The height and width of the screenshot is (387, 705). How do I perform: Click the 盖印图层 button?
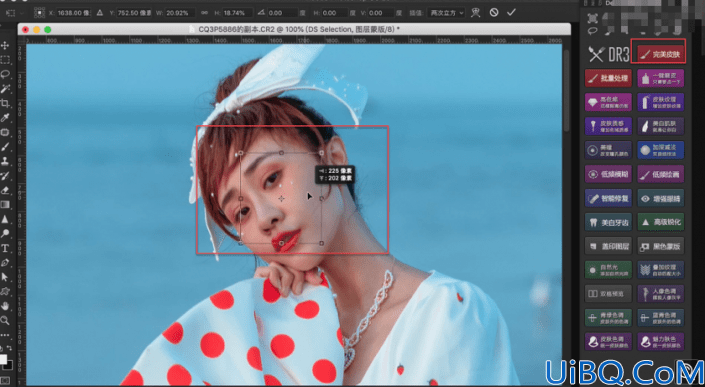click(608, 246)
